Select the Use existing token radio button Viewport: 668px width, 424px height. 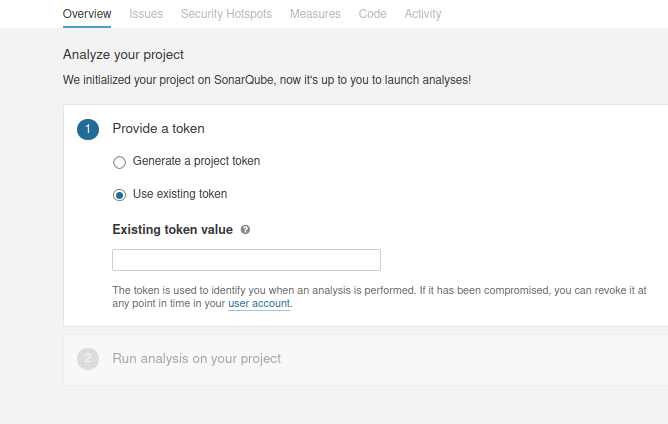click(x=120, y=195)
